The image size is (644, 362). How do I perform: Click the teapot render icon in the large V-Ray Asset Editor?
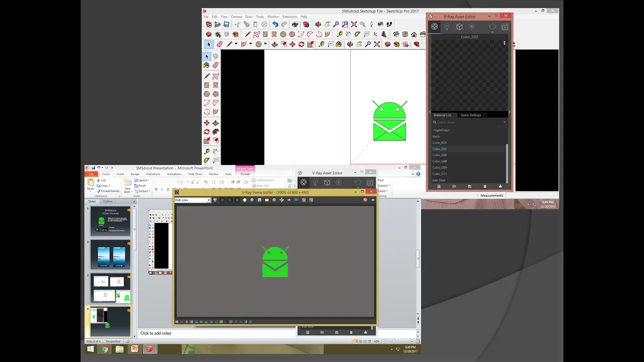tap(493, 27)
